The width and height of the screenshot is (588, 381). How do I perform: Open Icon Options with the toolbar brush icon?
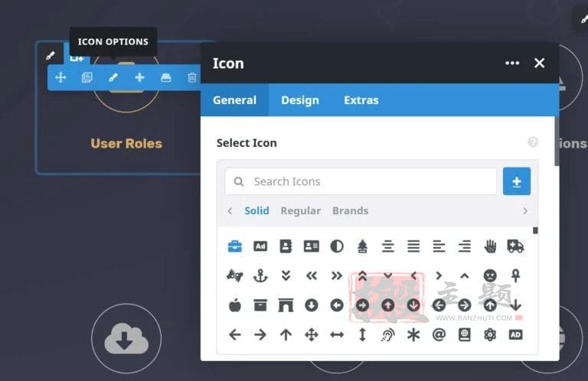(113, 77)
